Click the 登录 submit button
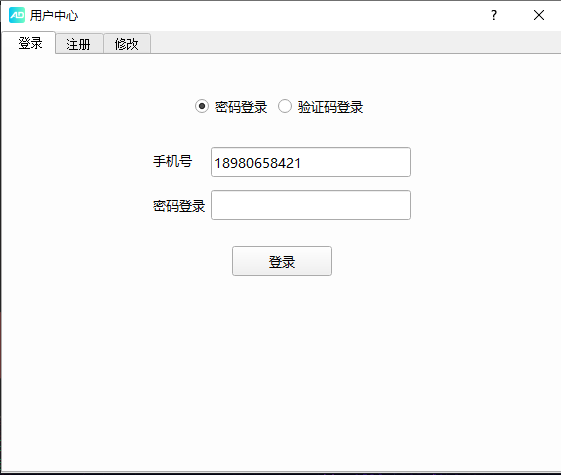The height and width of the screenshot is (475, 561). [282, 261]
